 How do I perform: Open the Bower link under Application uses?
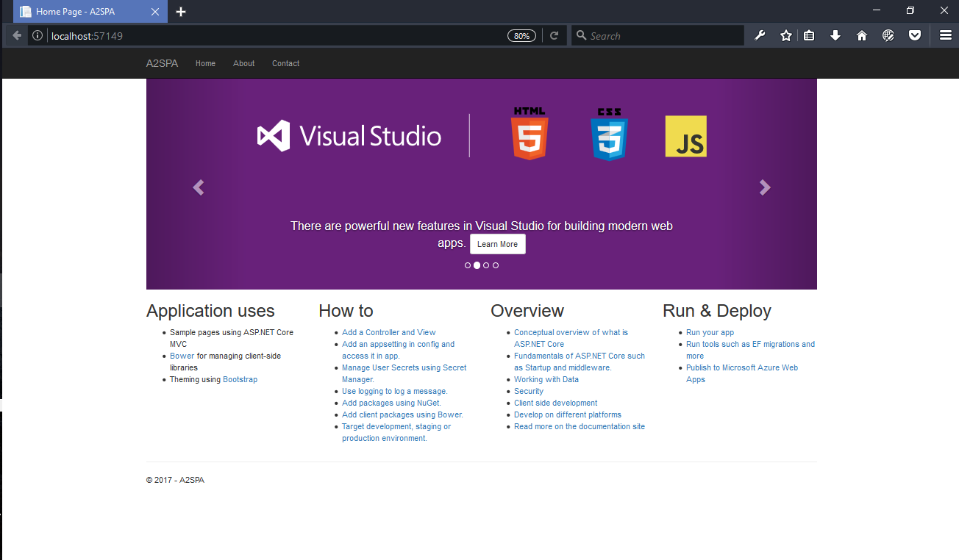click(182, 356)
